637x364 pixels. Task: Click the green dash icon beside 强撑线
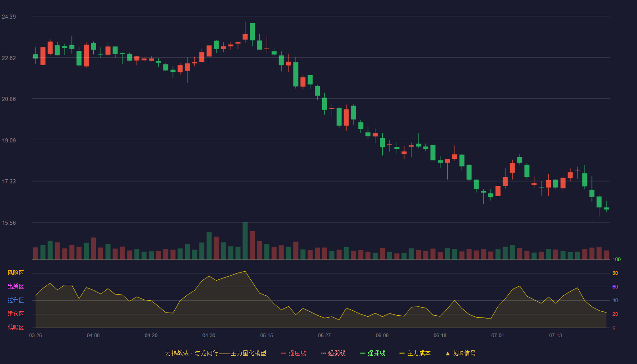[363, 353]
